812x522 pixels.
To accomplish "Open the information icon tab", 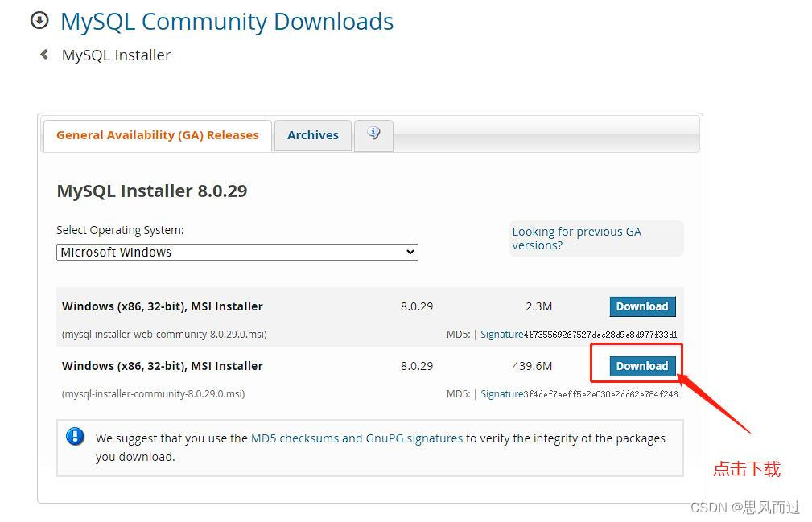I will (x=373, y=134).
